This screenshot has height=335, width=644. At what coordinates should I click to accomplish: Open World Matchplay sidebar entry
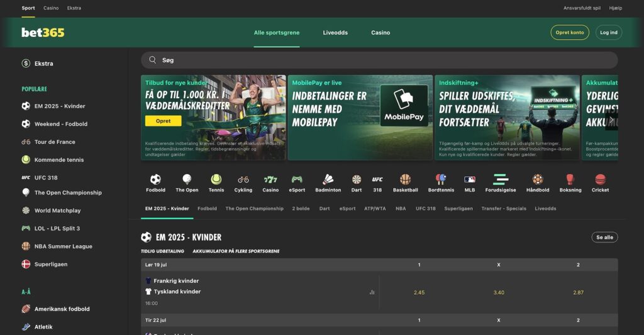tap(57, 210)
